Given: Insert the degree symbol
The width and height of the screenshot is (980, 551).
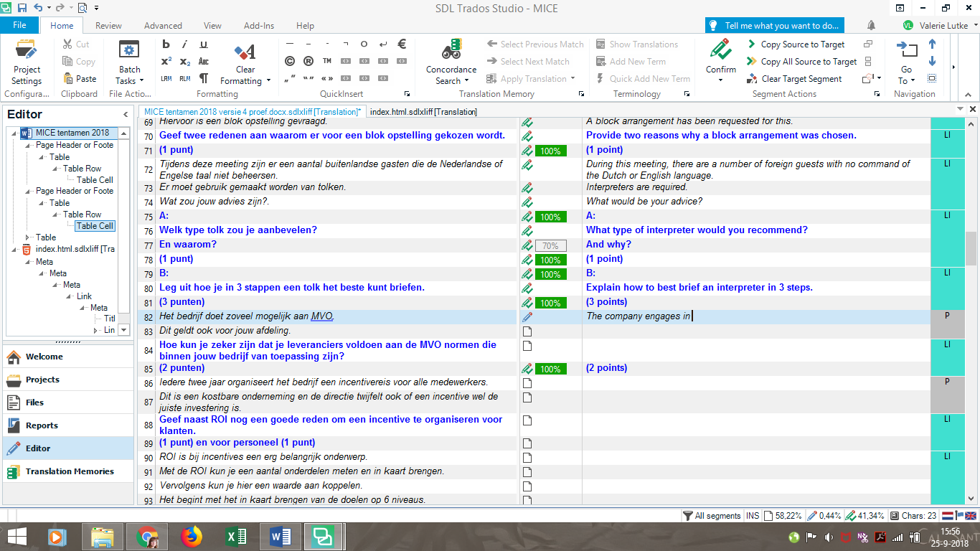Looking at the screenshot, I should 364,44.
